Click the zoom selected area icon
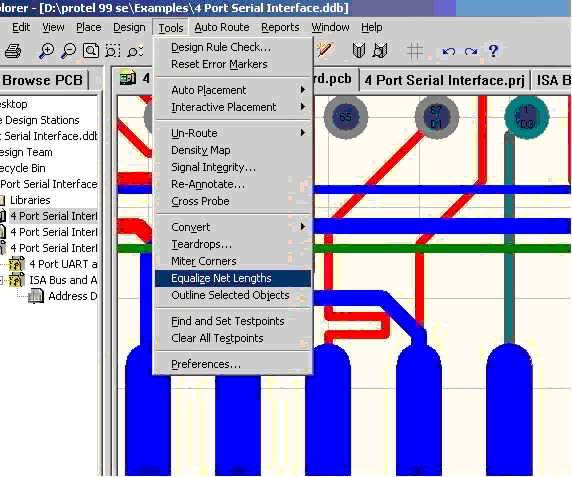This screenshot has height=477, width=572. (x=112, y=51)
